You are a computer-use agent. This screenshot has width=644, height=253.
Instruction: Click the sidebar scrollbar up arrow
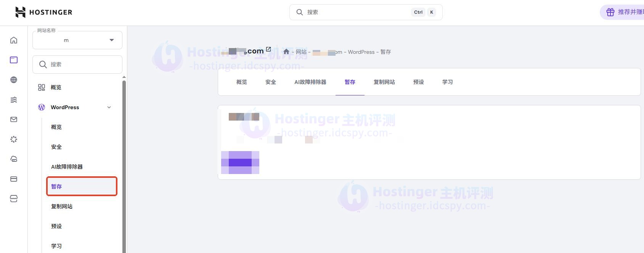124,77
